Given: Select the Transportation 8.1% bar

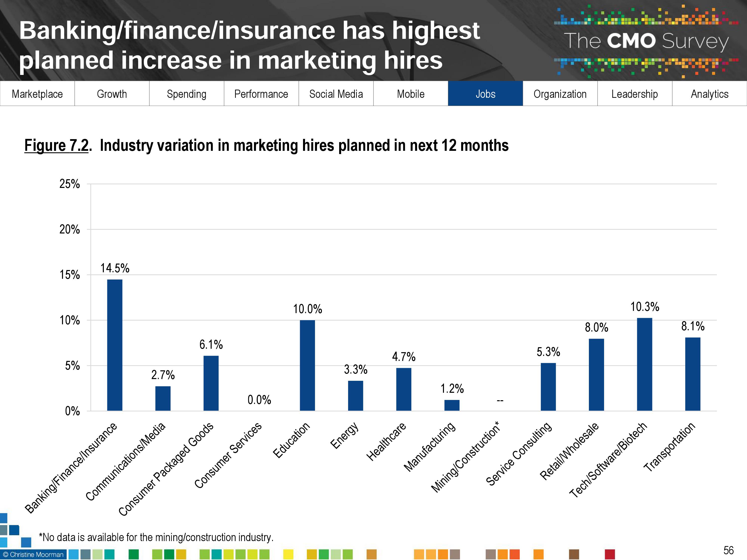Looking at the screenshot, I should [693, 374].
